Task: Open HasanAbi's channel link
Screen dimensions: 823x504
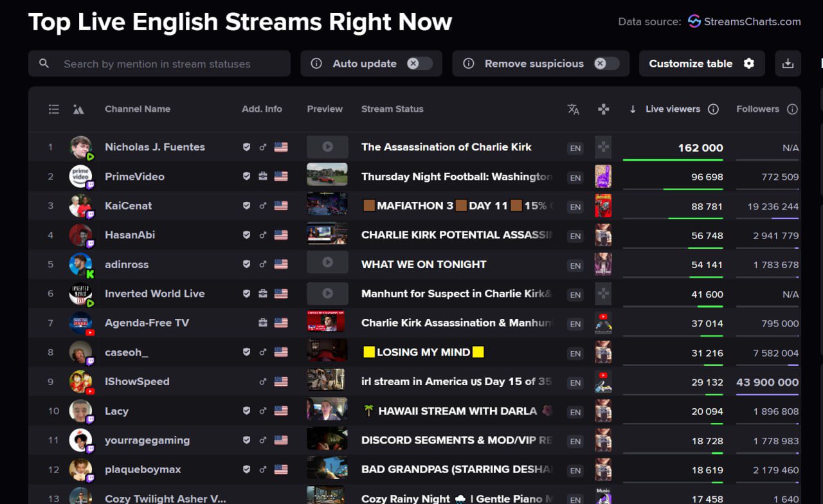Action: pos(130,235)
